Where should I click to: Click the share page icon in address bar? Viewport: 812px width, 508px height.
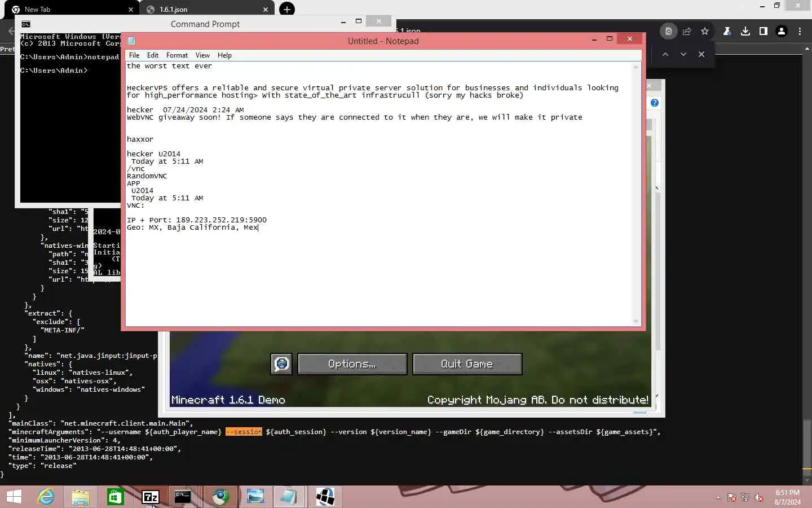[x=687, y=31]
